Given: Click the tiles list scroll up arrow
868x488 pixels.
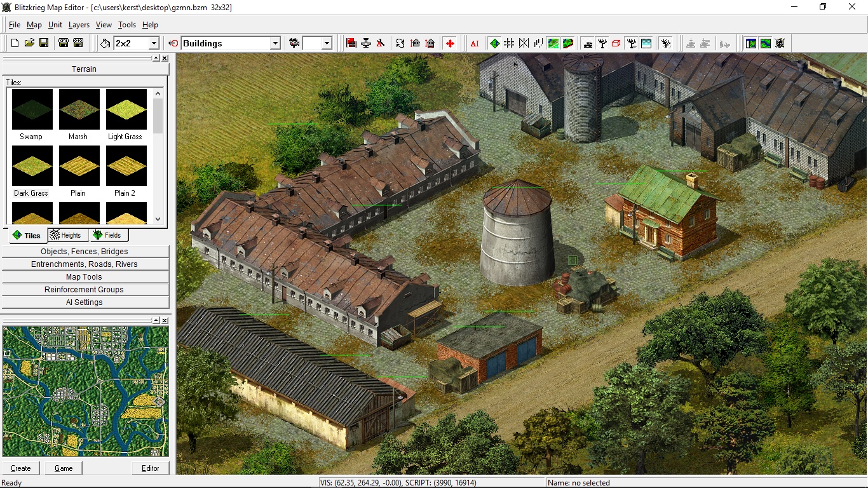Looking at the screenshot, I should tap(158, 93).
